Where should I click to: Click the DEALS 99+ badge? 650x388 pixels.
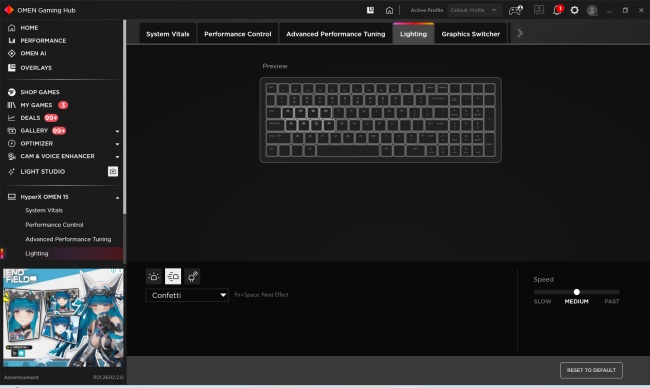(x=51, y=118)
